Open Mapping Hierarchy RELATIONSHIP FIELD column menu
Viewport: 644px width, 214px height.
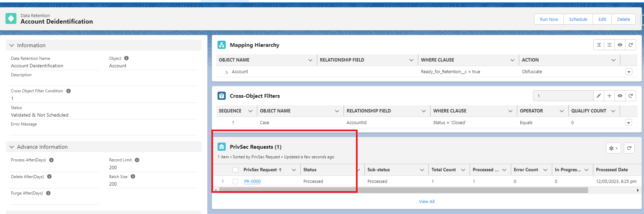411,60
